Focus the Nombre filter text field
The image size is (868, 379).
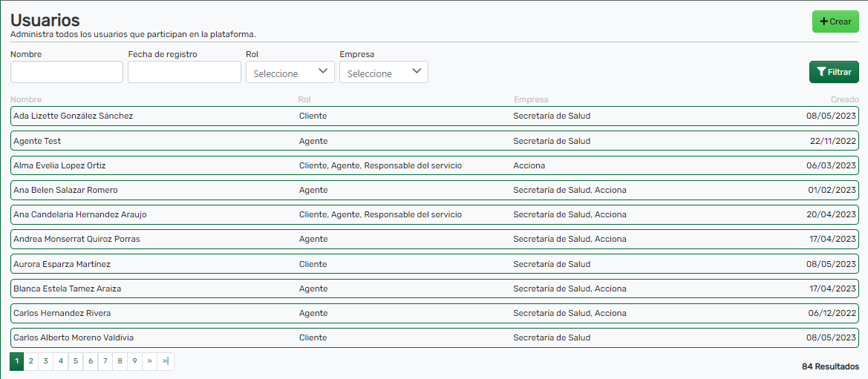click(x=67, y=72)
